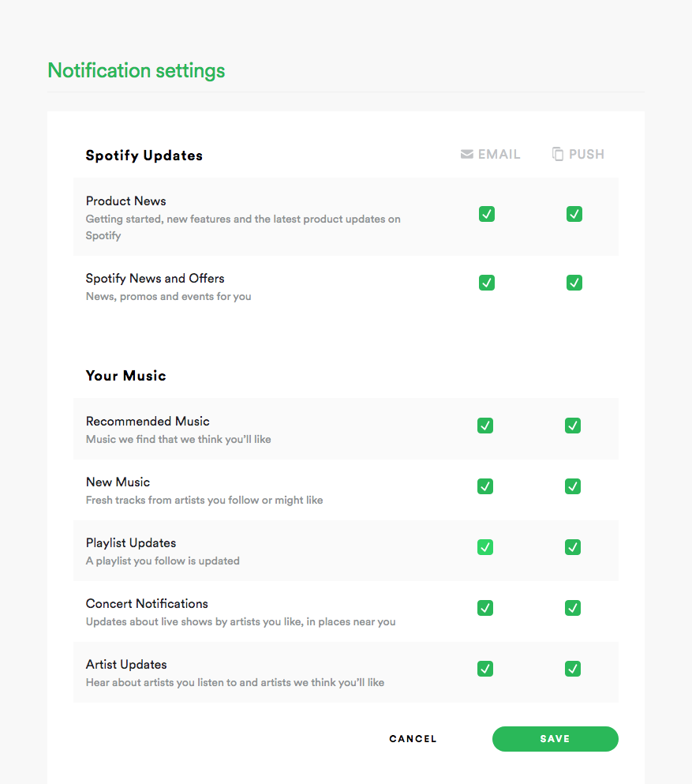Viewport: 692px width, 784px height.
Task: Toggle Artist Updates push checkbox
Action: pos(573,669)
